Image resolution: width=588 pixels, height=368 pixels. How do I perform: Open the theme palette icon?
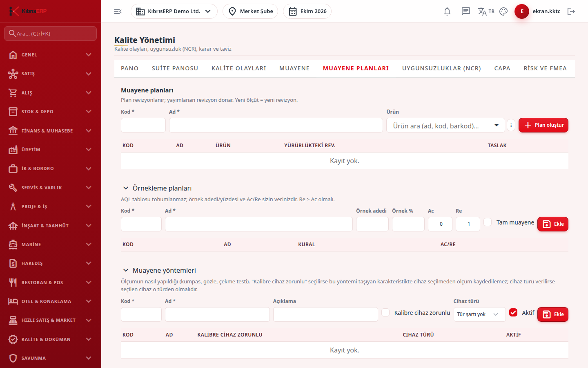point(503,11)
